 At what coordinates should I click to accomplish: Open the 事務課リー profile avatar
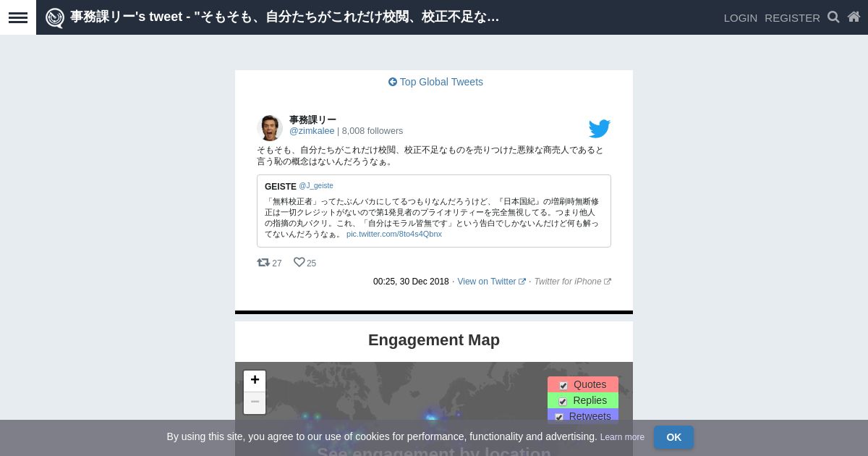(270, 127)
